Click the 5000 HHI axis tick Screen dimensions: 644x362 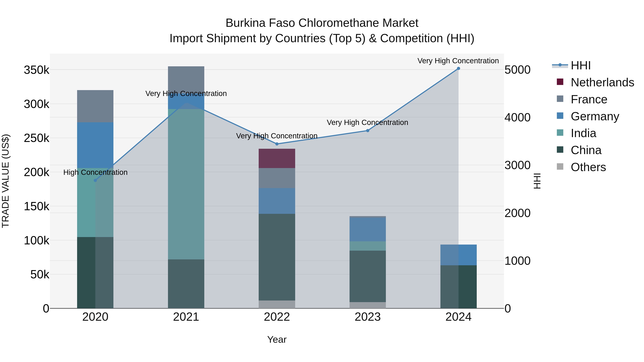(x=518, y=70)
